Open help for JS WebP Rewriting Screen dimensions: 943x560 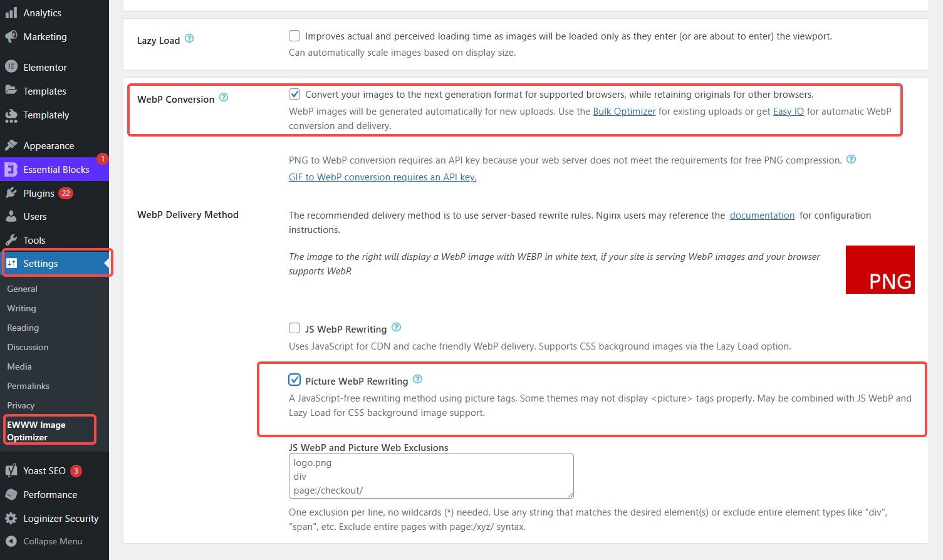396,328
